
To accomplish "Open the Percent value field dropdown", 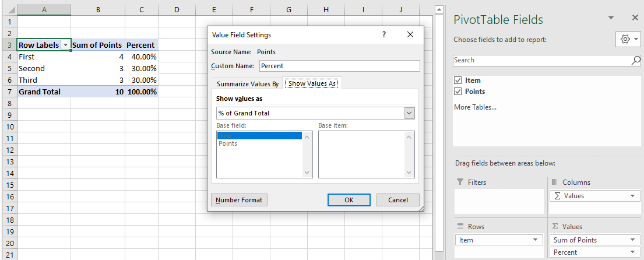I will [632, 252].
